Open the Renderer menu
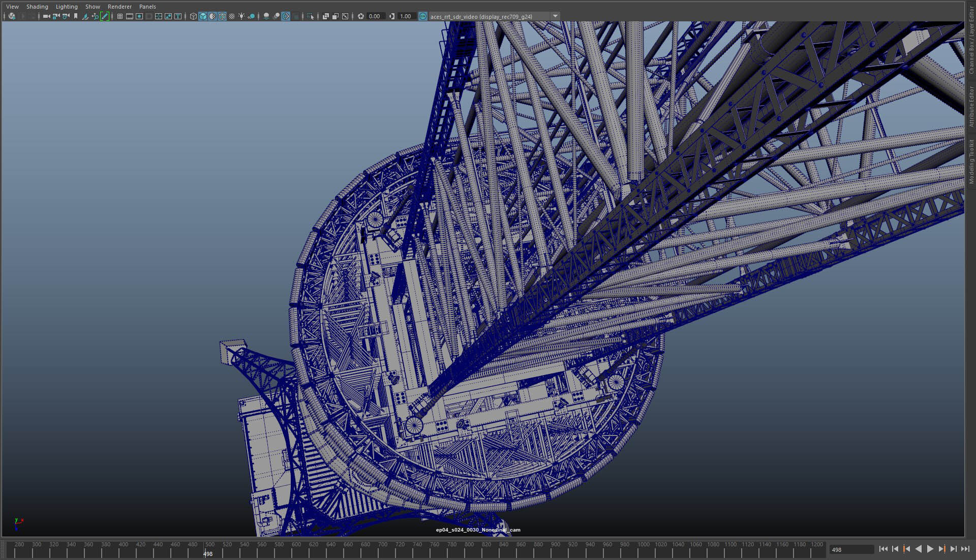 click(x=119, y=7)
